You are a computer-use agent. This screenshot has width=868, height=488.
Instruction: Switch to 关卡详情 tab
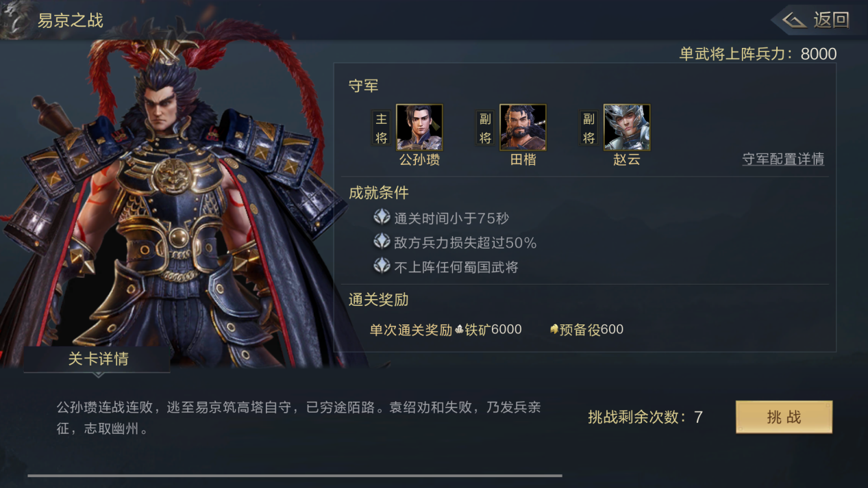tap(97, 359)
